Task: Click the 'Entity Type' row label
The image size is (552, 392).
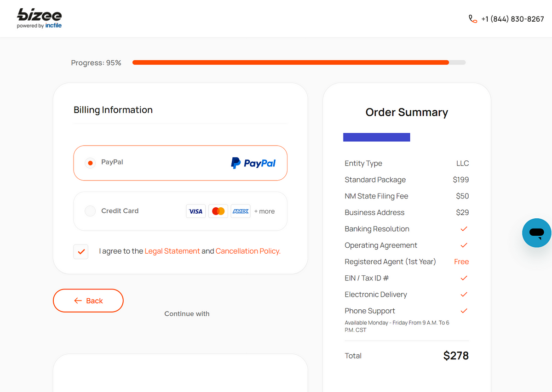Action: pyautogui.click(x=363, y=164)
